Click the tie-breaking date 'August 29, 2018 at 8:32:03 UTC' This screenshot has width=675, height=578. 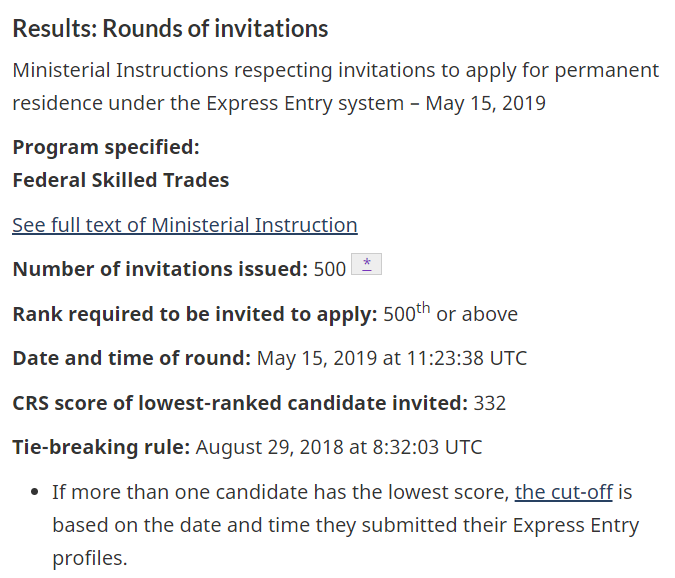click(x=339, y=447)
